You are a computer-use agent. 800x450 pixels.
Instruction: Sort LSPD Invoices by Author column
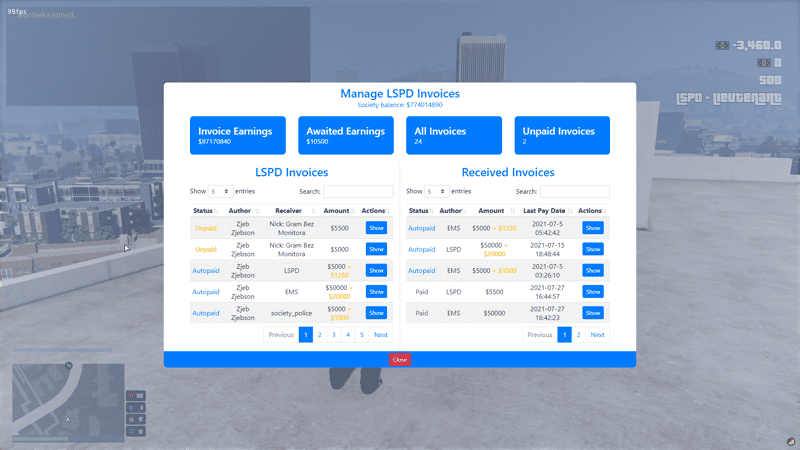click(x=243, y=211)
